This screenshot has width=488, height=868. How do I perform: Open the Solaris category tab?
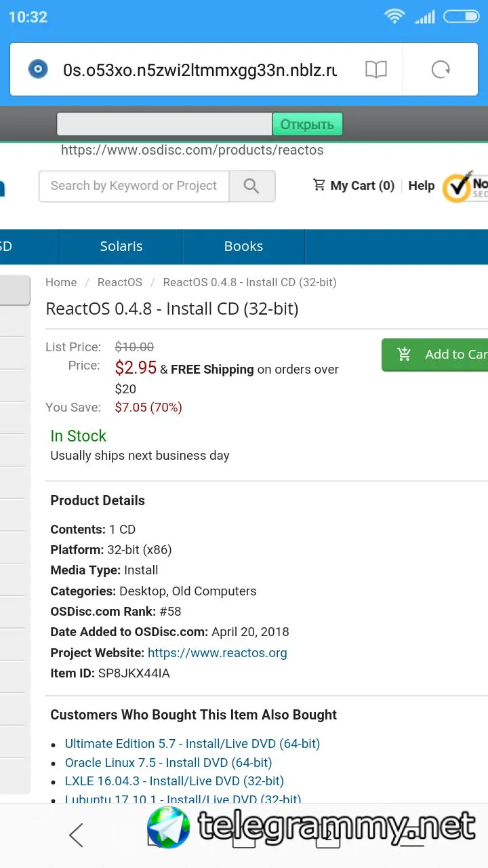pos(121,246)
